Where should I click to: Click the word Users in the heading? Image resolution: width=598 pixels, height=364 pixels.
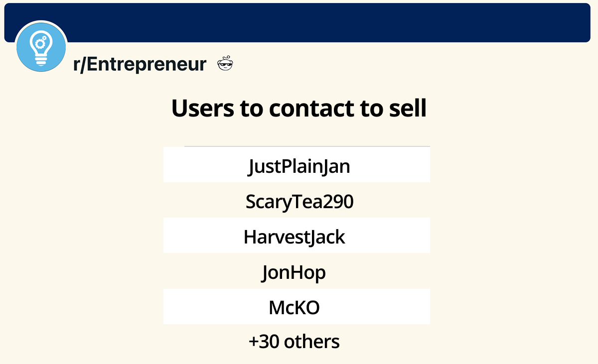(x=203, y=108)
